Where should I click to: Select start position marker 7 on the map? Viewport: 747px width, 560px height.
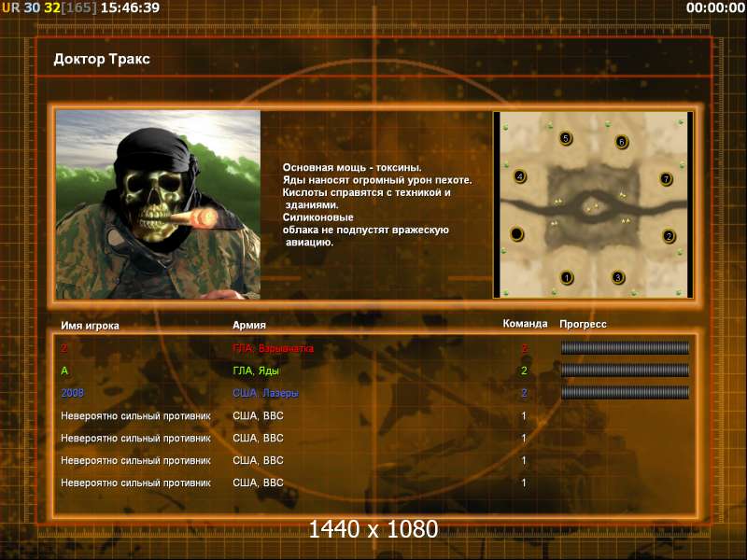[x=666, y=179]
